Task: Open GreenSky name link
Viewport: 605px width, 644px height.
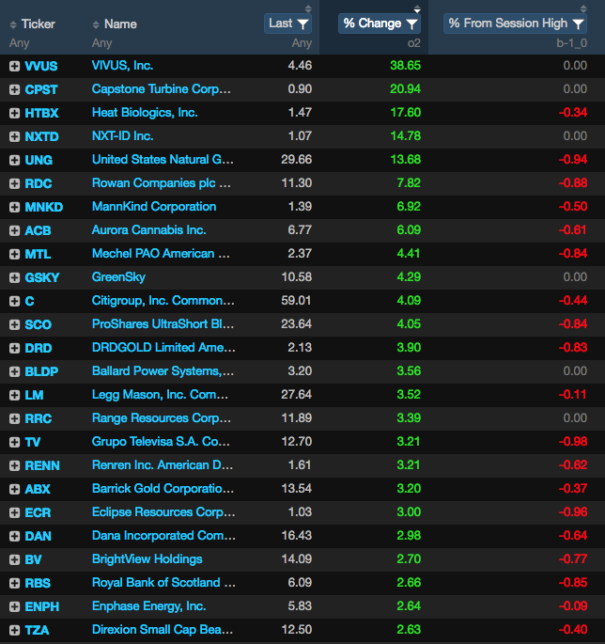Action: [x=119, y=277]
